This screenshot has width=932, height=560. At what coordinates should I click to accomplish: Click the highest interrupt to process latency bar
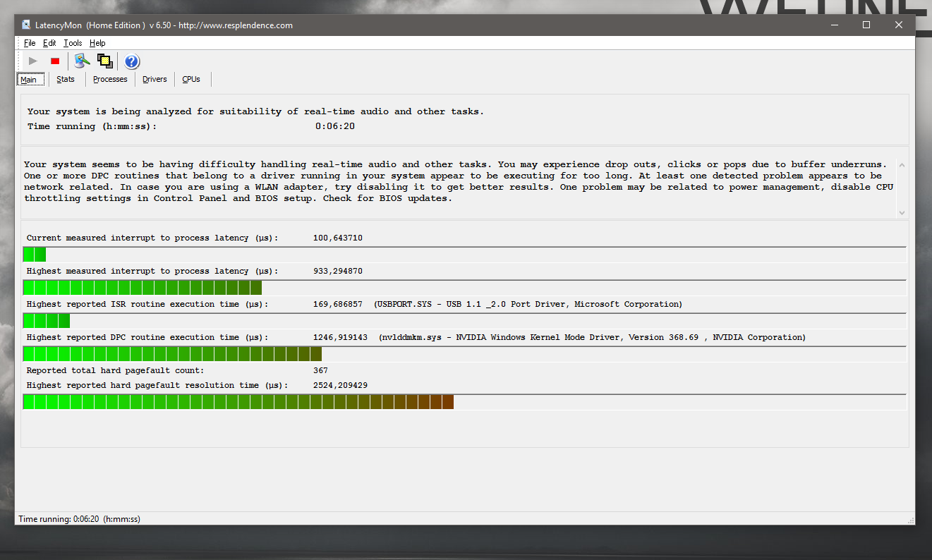coord(464,287)
